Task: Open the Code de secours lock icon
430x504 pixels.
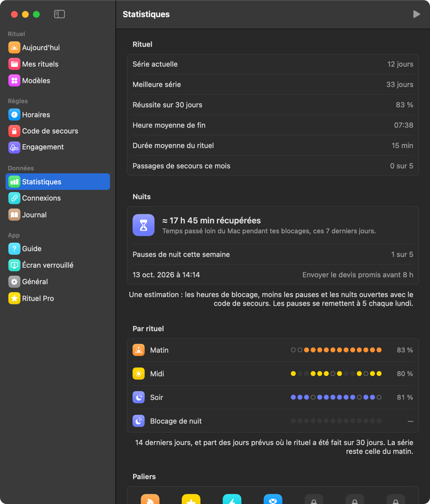Action: 14,131
